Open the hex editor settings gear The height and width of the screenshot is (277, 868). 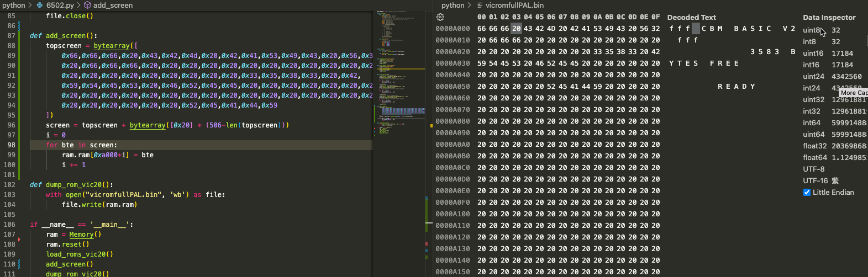440,17
